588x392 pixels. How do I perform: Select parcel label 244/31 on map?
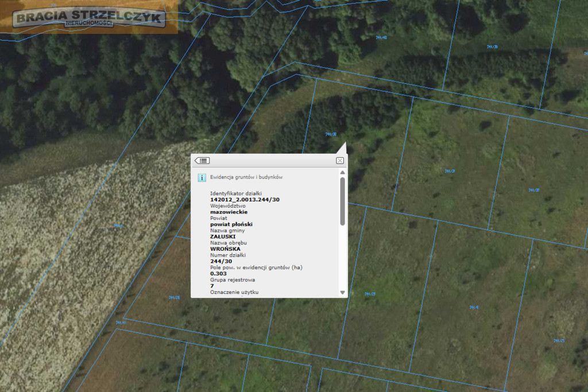[x=450, y=171]
